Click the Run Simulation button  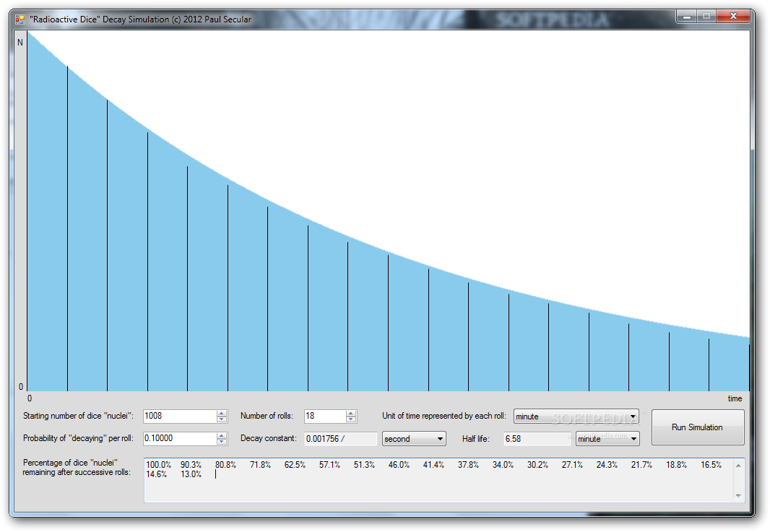(x=698, y=427)
